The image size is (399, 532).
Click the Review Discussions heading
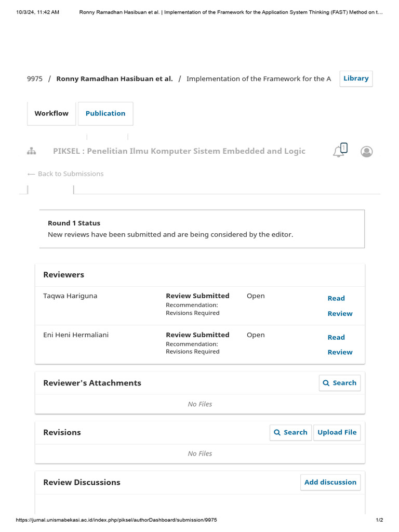click(x=82, y=482)
